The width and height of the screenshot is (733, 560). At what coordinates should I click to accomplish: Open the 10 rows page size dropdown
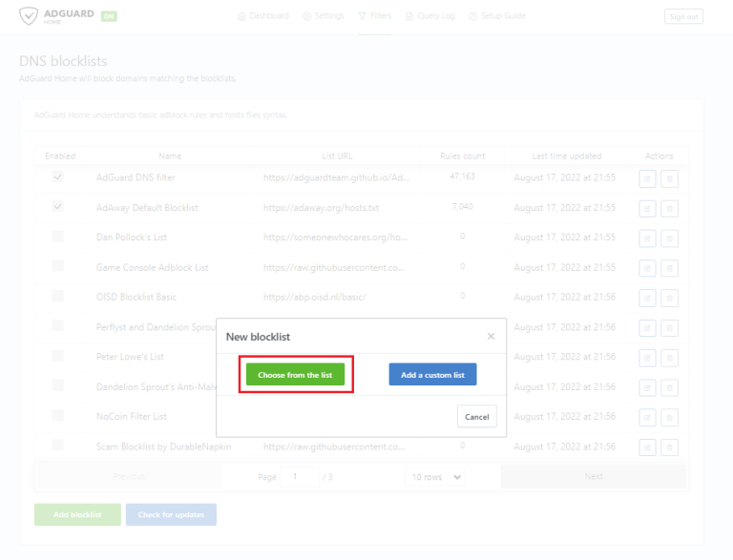pos(436,476)
